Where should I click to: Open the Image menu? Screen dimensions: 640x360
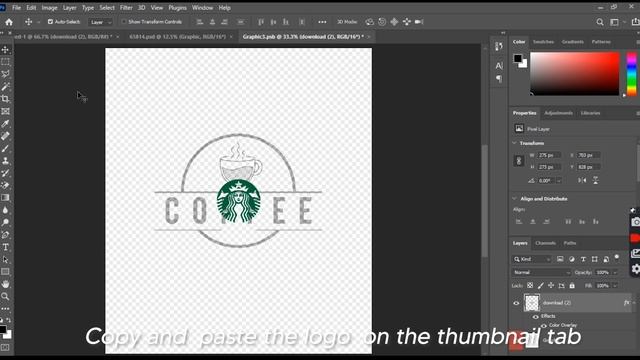click(x=49, y=8)
